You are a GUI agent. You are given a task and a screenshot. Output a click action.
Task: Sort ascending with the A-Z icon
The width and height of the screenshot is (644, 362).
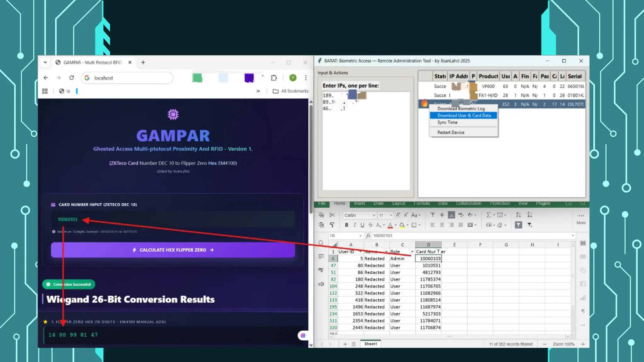519,215
